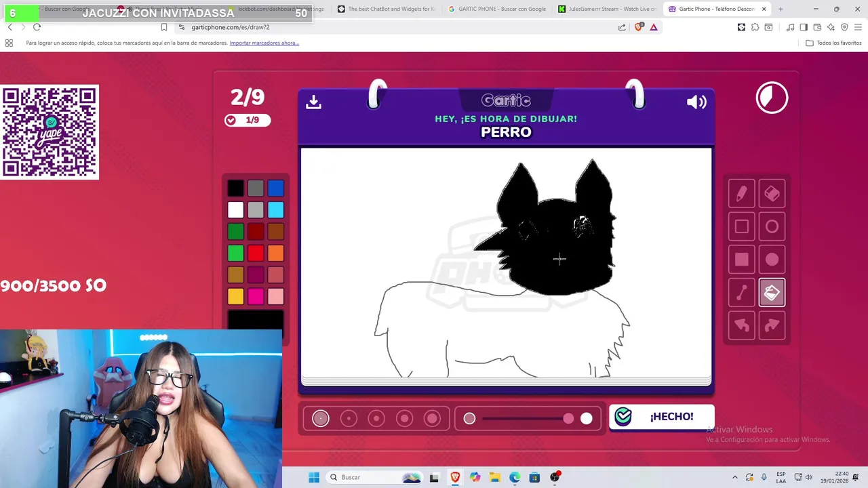Download the current drawing
868x488 pixels.
click(313, 102)
